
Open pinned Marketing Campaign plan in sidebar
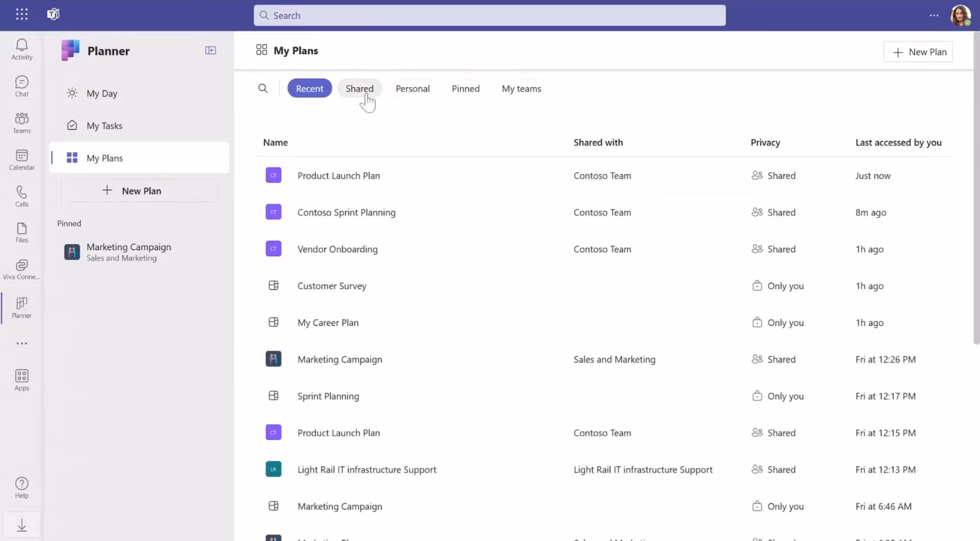[x=139, y=252]
